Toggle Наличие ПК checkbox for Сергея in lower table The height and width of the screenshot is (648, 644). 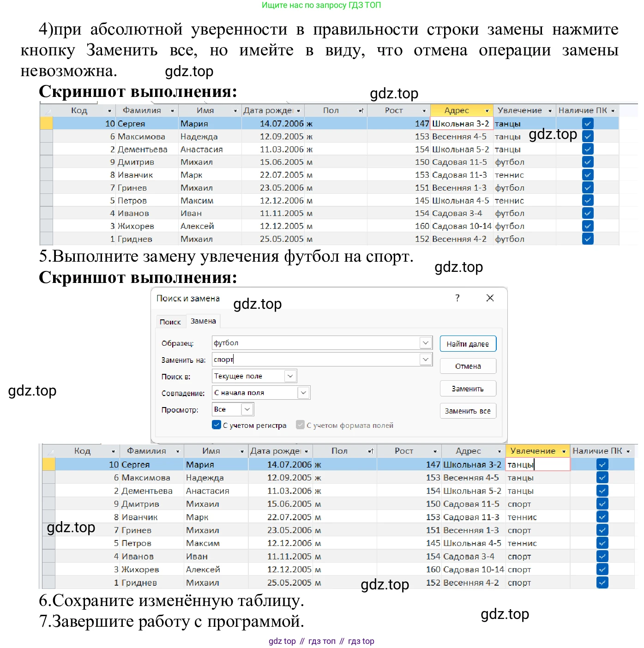click(x=602, y=464)
